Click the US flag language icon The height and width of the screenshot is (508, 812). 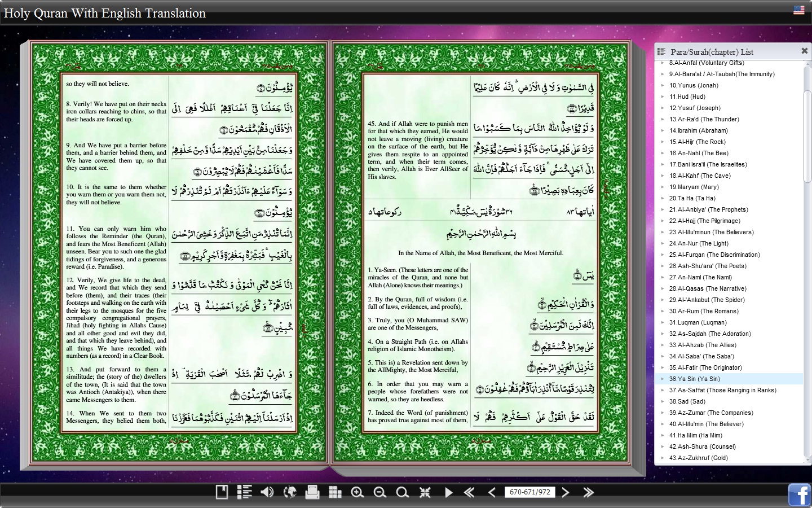point(799,10)
